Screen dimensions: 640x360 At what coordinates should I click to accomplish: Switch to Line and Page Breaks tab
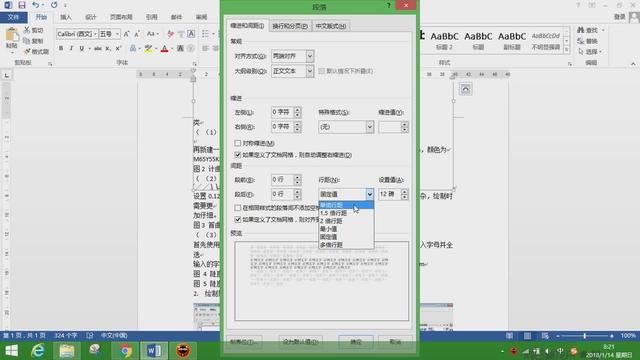290,26
